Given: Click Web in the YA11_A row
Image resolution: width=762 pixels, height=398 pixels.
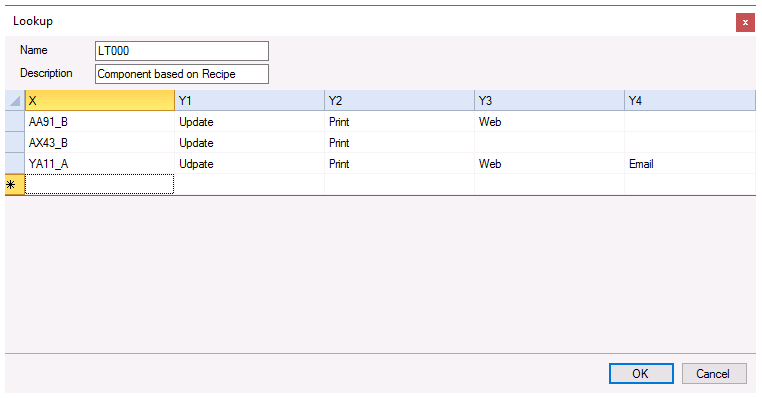Looking at the screenshot, I should pos(549,163).
